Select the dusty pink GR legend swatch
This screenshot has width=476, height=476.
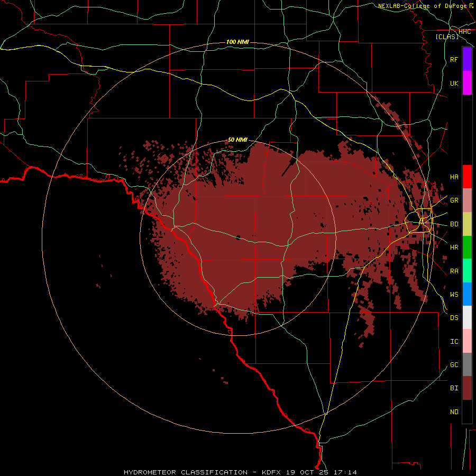point(467,200)
